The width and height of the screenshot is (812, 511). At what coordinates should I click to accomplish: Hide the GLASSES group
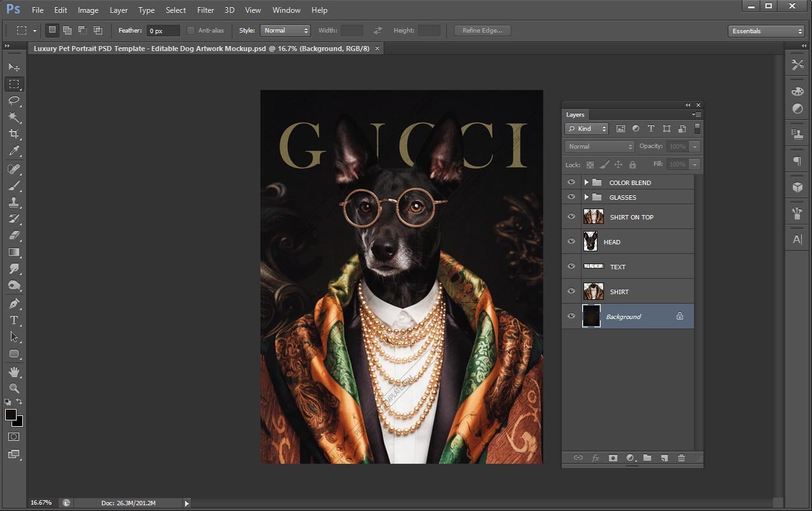point(571,197)
